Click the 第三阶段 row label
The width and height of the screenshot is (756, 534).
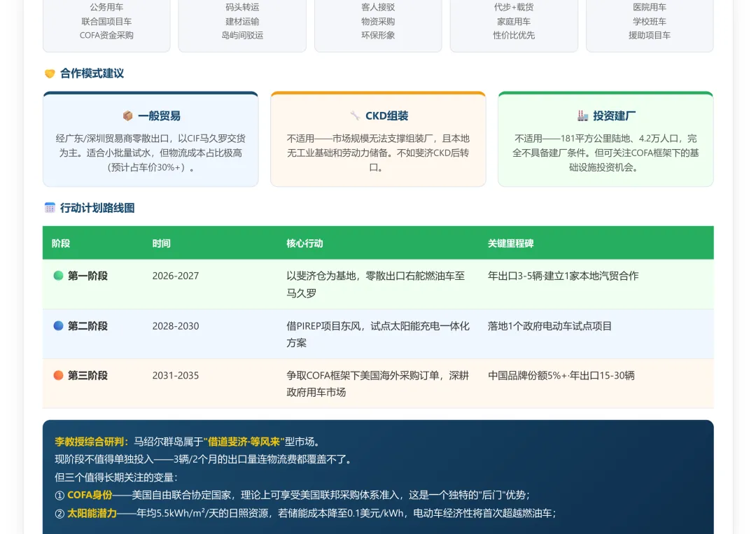[x=87, y=375]
